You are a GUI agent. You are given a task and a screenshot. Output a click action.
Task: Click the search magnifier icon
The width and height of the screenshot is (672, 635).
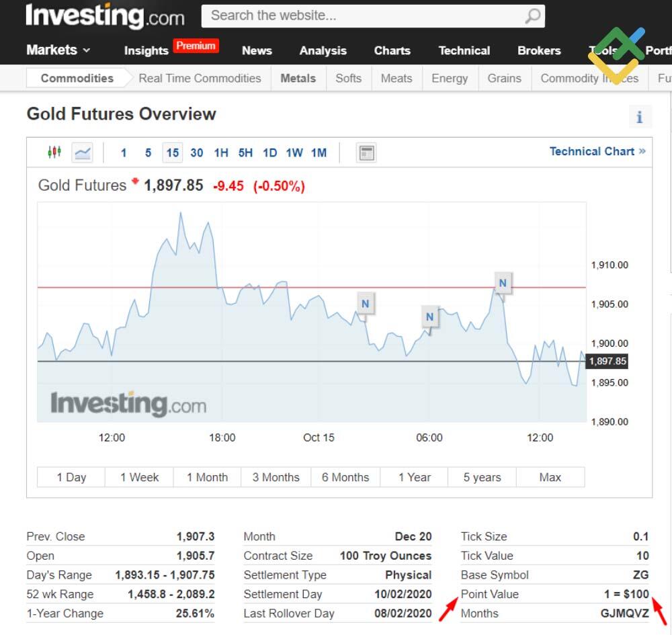coord(532,16)
